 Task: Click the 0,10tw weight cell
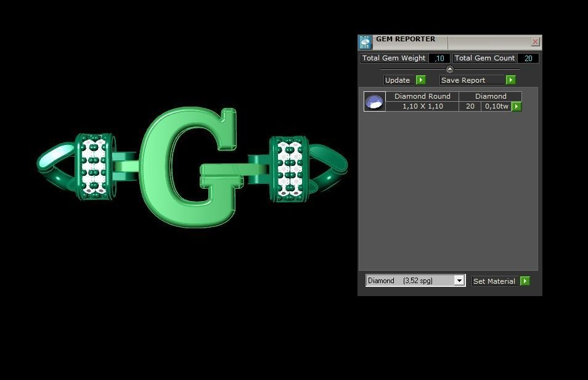point(496,106)
